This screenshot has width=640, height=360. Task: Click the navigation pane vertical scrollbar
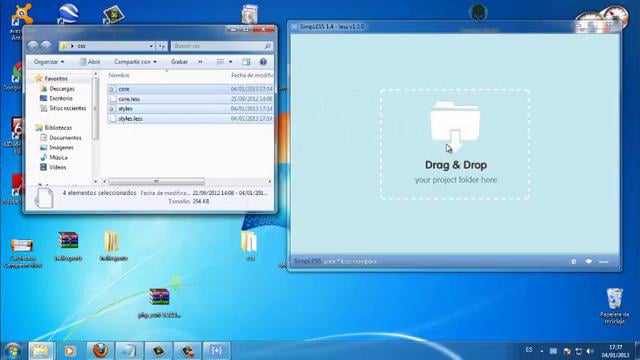coord(96,108)
